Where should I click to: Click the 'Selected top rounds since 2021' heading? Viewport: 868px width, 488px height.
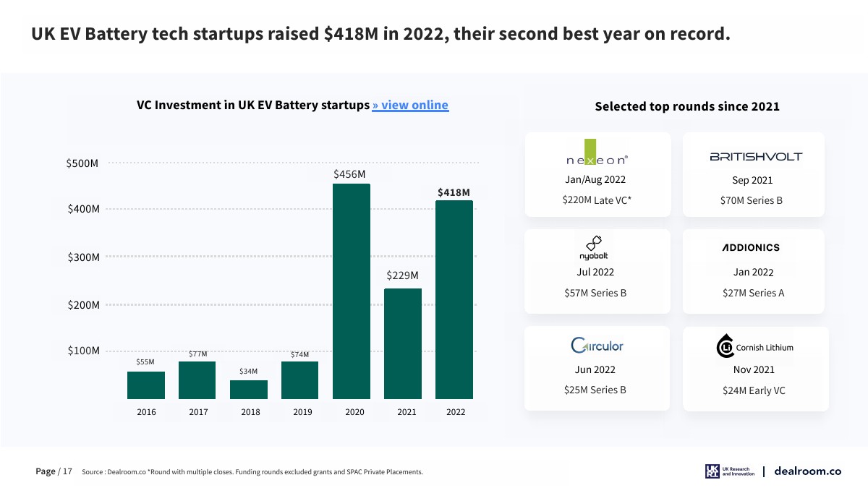point(687,106)
